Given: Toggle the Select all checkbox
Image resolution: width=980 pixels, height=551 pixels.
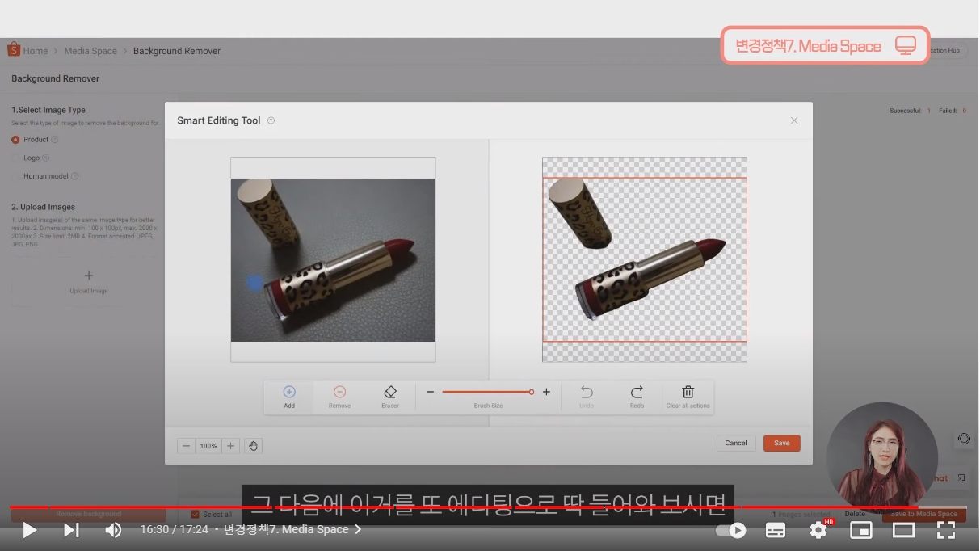Looking at the screenshot, I should coord(195,514).
